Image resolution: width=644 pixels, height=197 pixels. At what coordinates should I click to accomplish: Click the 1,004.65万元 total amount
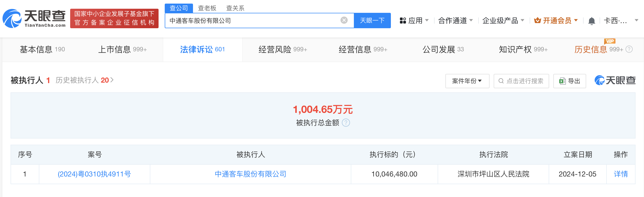(323, 110)
